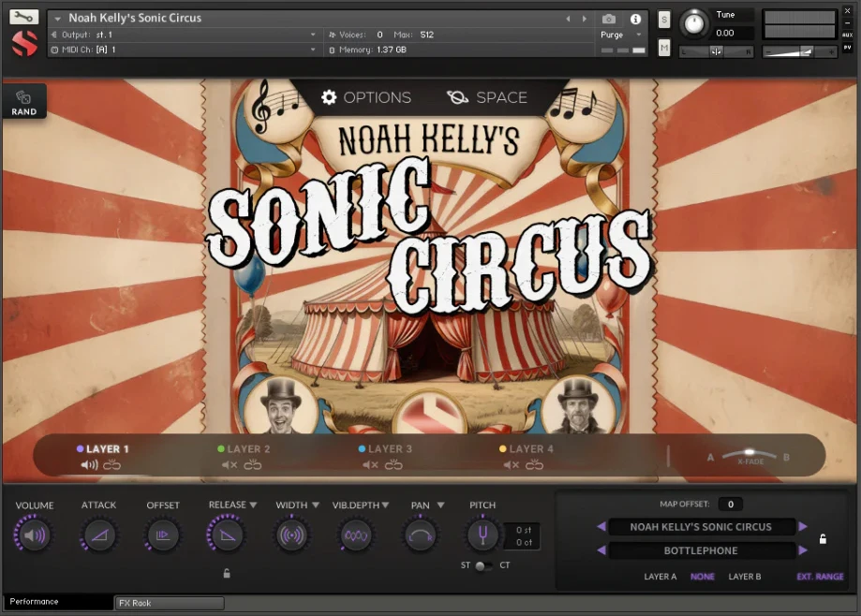Select next preset right of BOTTLEPHONE
The width and height of the screenshot is (861, 616).
[803, 550]
